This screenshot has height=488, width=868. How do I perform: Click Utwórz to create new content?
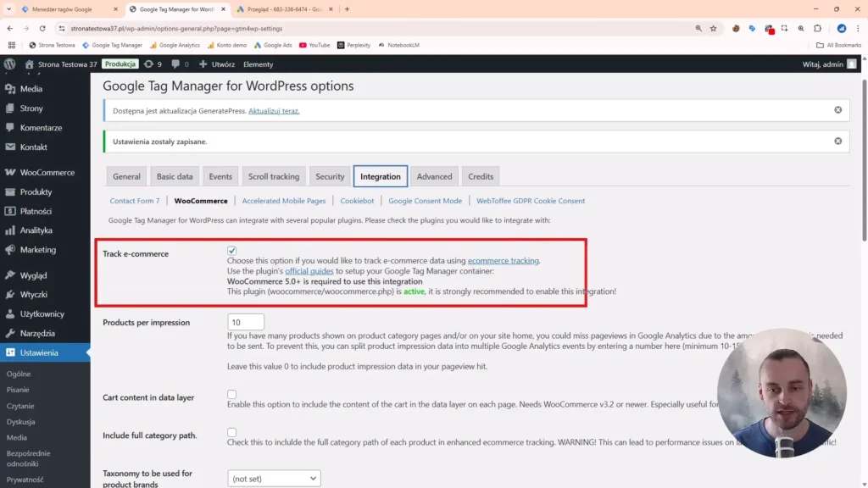pyautogui.click(x=217, y=64)
